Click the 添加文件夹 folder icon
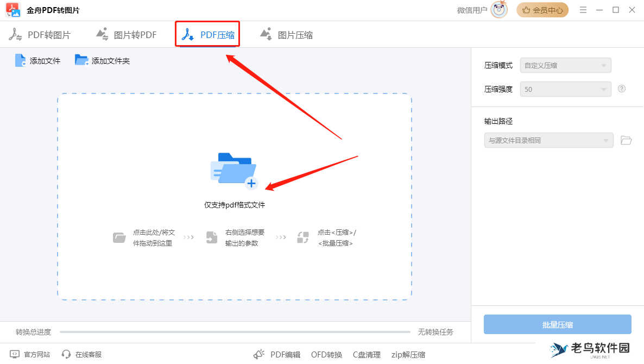 pyautogui.click(x=81, y=60)
